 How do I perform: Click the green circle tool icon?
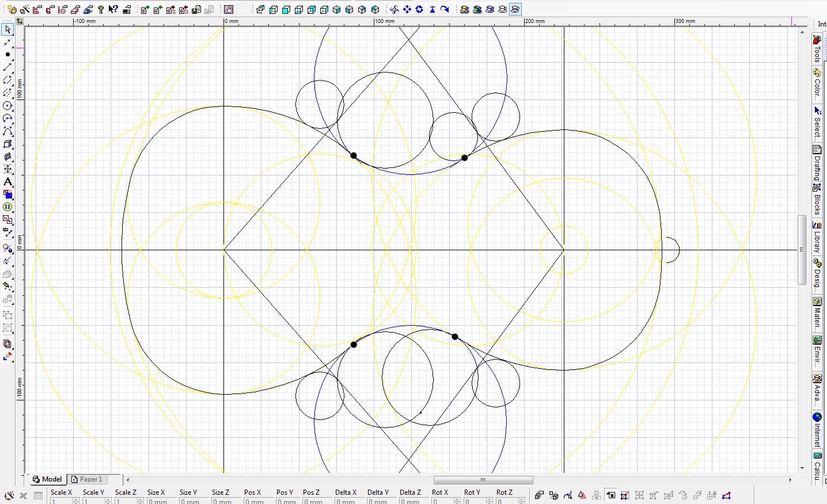(x=7, y=207)
